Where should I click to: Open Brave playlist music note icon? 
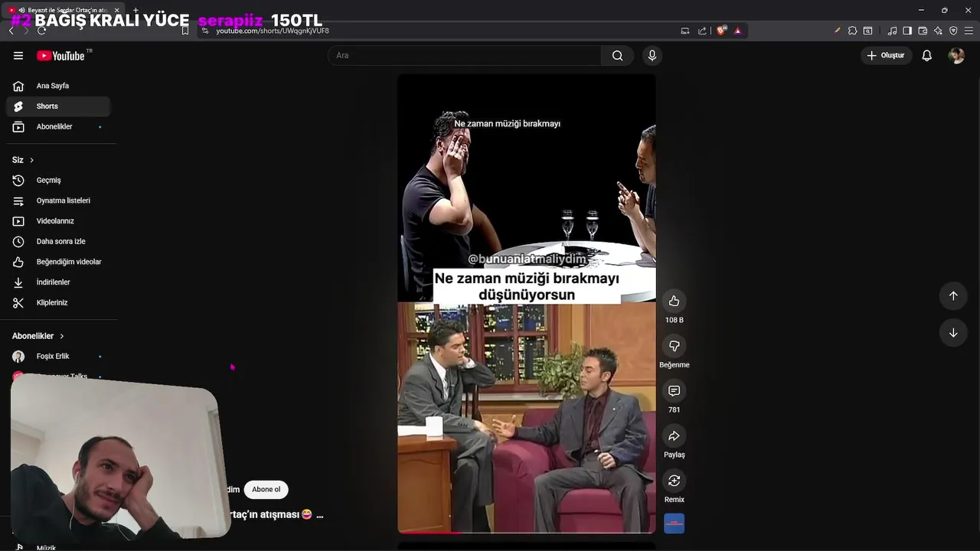[892, 31]
